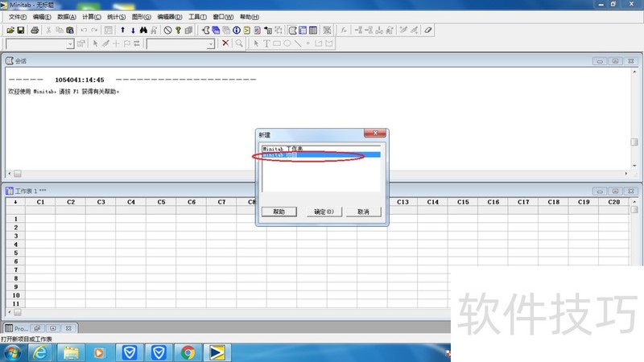644x362 pixels.
Task: Click the data direction arrow in worksheet corner
Action: point(15,202)
